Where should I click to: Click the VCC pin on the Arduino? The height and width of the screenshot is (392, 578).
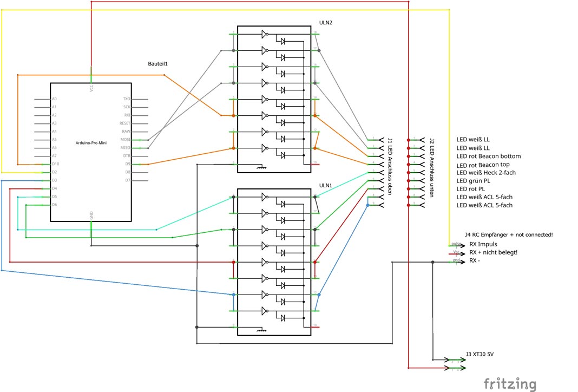[91, 87]
